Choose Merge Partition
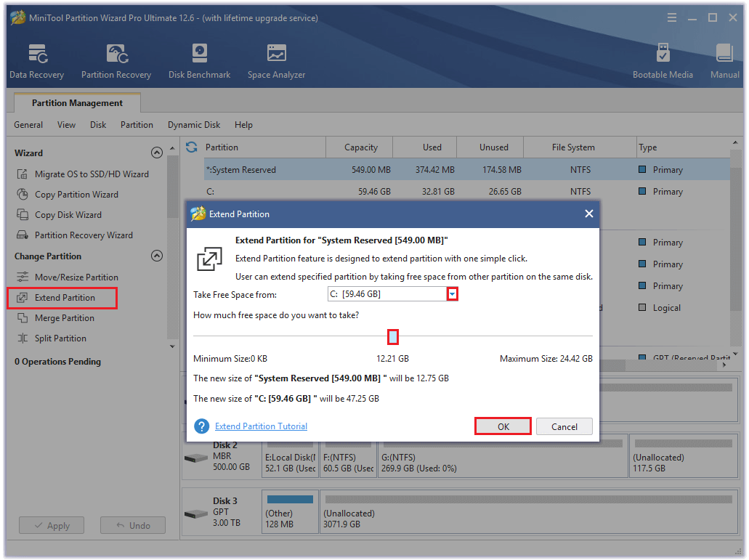Image resolution: width=749 pixels, height=560 pixels. (55, 318)
